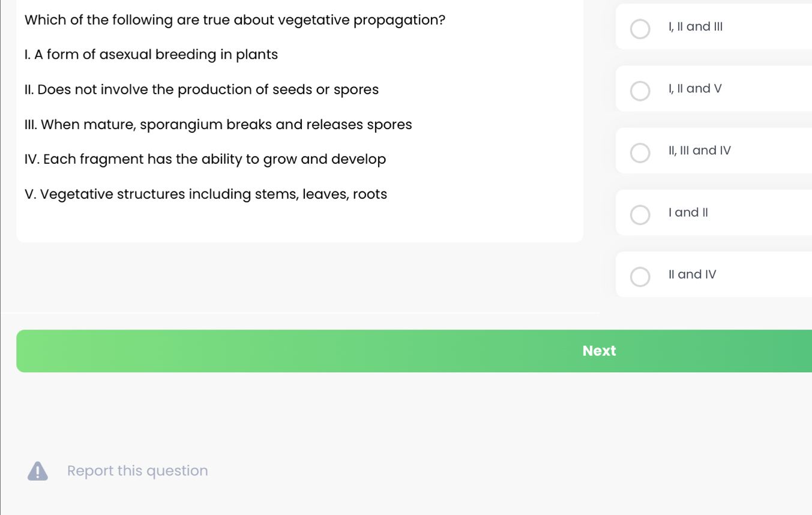Click statement IV about fragment growth
The height and width of the screenshot is (515, 812).
205,159
